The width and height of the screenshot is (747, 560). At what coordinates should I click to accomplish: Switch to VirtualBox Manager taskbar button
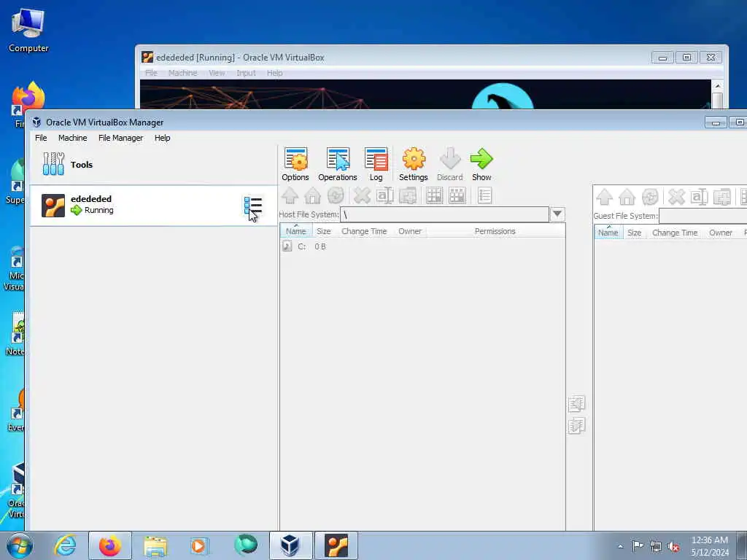[x=290, y=545]
